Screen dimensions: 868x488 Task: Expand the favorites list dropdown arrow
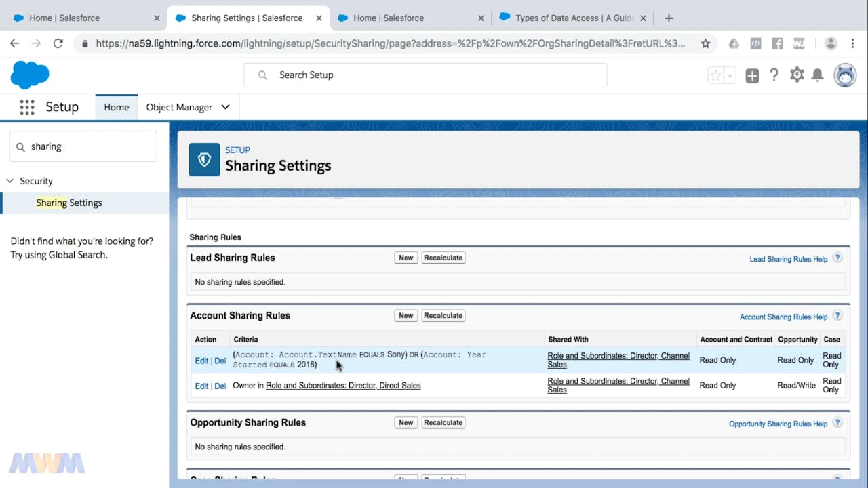point(730,76)
